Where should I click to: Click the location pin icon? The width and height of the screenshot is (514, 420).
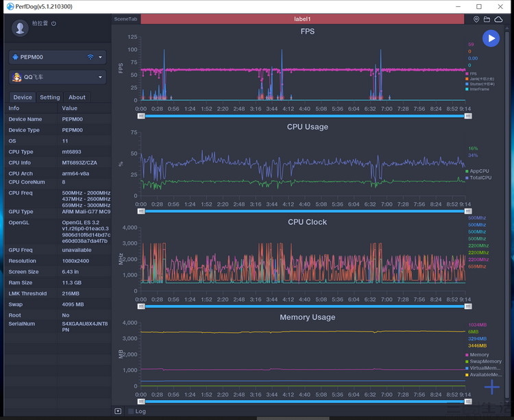[x=476, y=19]
